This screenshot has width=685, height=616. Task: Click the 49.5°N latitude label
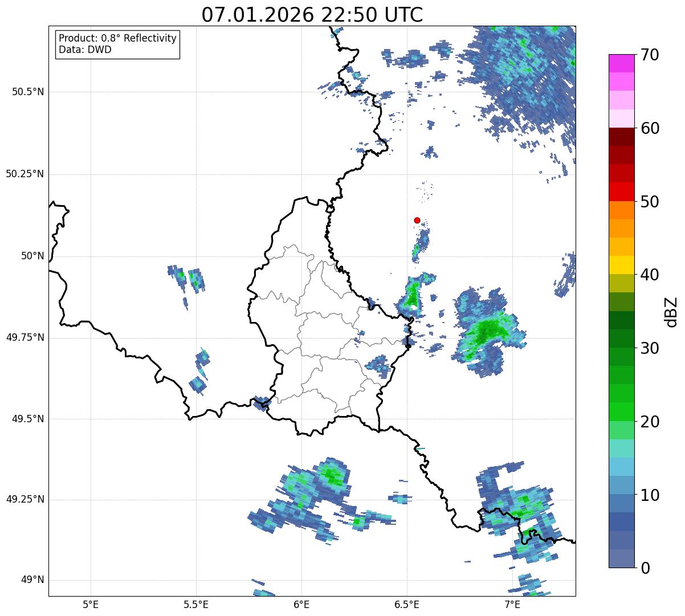(28, 419)
